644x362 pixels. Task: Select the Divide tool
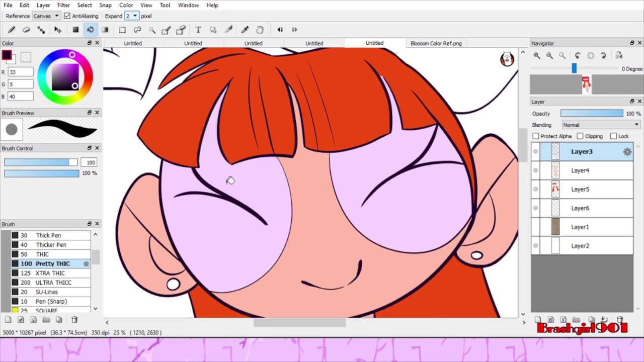tap(228, 30)
